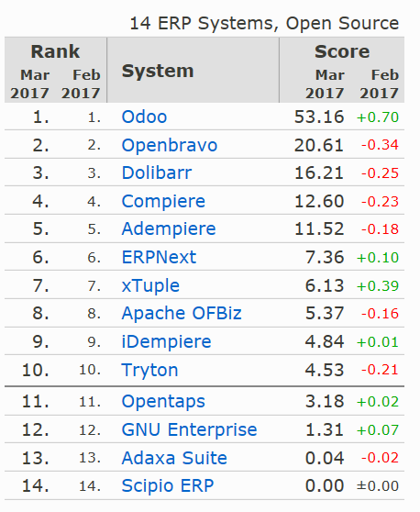
Task: Select Tryton's score 4.53
Action: coord(325,370)
